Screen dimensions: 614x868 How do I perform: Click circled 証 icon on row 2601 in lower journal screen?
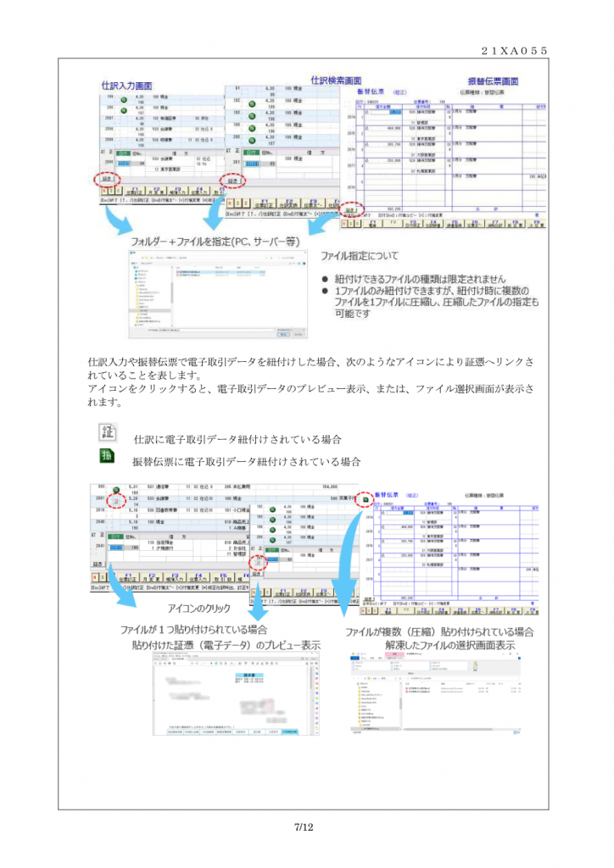[116, 500]
